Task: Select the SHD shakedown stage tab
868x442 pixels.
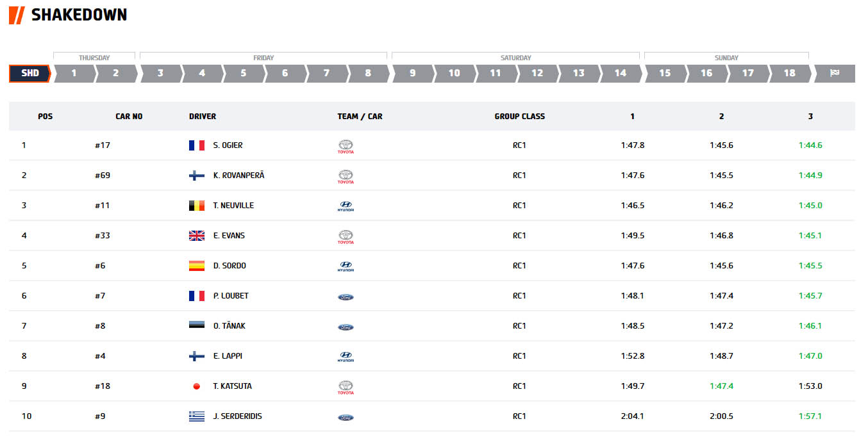Action: coord(29,73)
